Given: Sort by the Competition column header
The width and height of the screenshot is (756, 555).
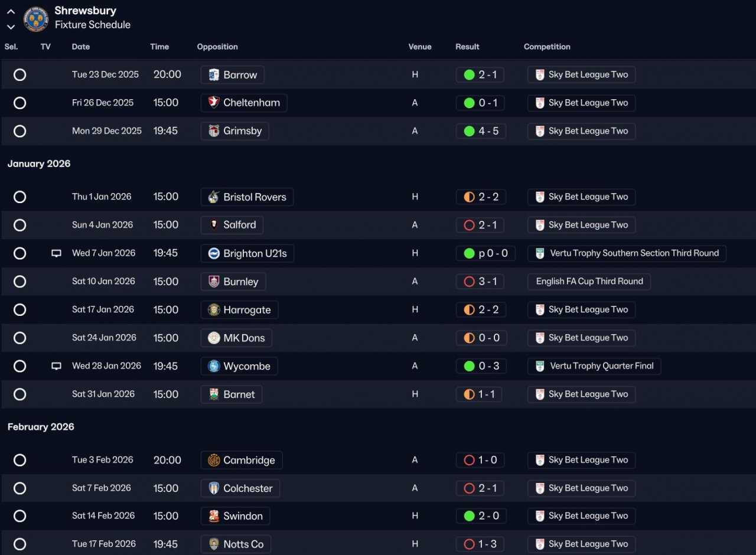Looking at the screenshot, I should [547, 47].
